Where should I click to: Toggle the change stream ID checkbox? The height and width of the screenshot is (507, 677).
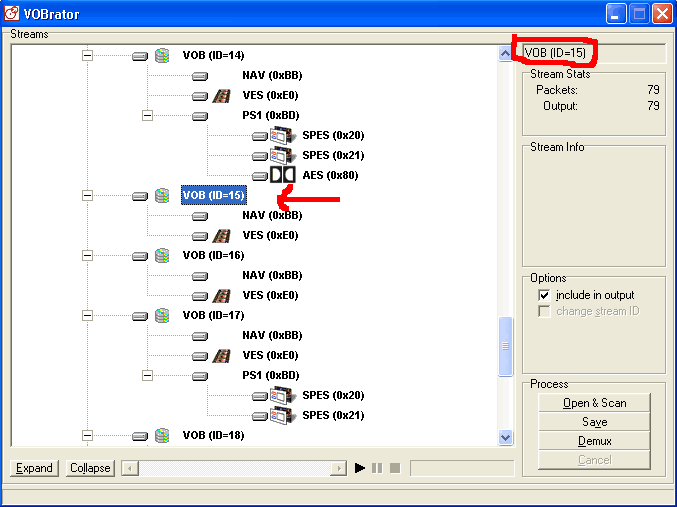544,311
